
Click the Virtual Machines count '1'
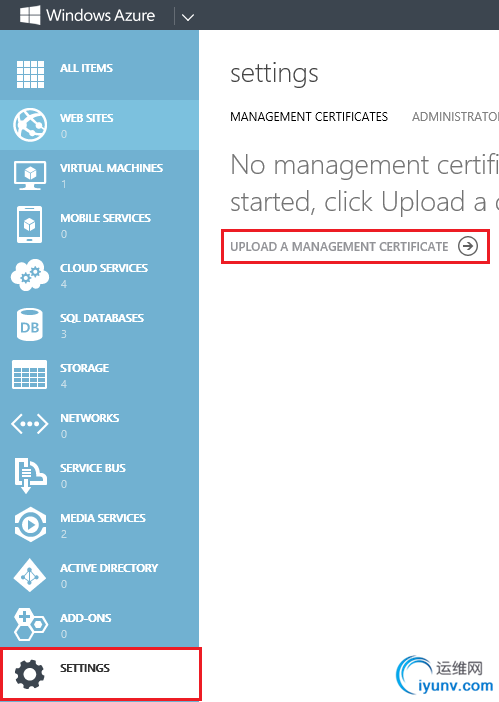(64, 184)
